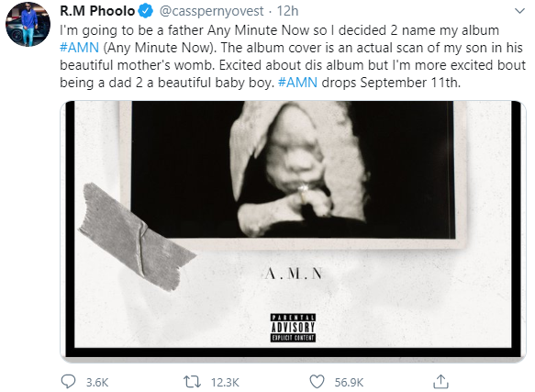The width and height of the screenshot is (535, 392).
Task: Open the A.M.N album cover image
Action: tap(293, 231)
